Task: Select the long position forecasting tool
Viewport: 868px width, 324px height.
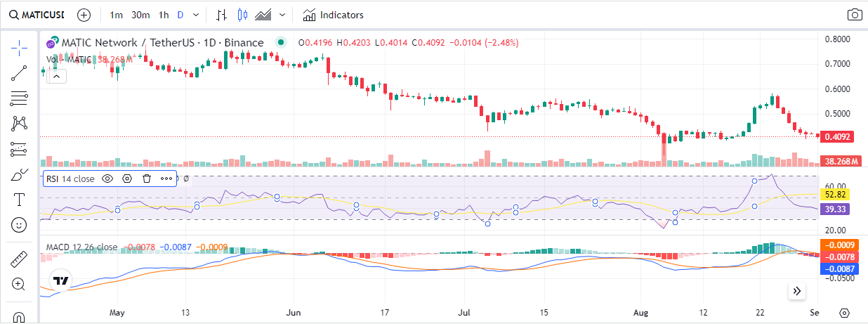Action: tap(19, 149)
